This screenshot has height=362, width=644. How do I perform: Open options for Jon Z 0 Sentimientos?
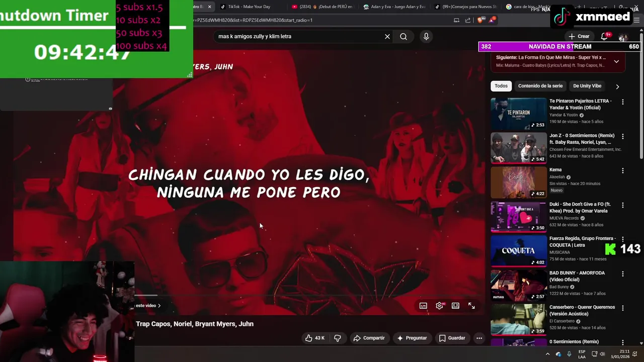click(622, 136)
